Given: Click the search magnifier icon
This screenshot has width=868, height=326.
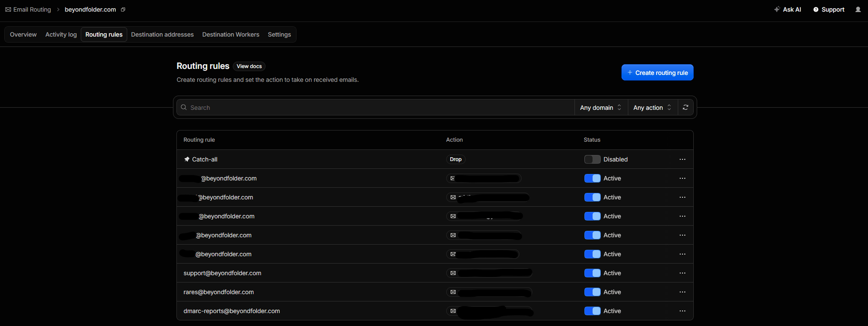Looking at the screenshot, I should [x=184, y=107].
